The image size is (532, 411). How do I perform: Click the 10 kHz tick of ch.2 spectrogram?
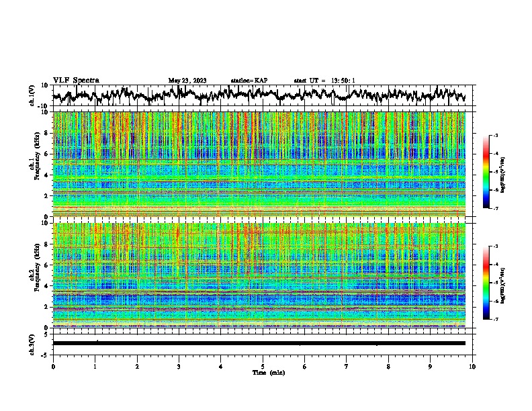[x=45, y=223]
